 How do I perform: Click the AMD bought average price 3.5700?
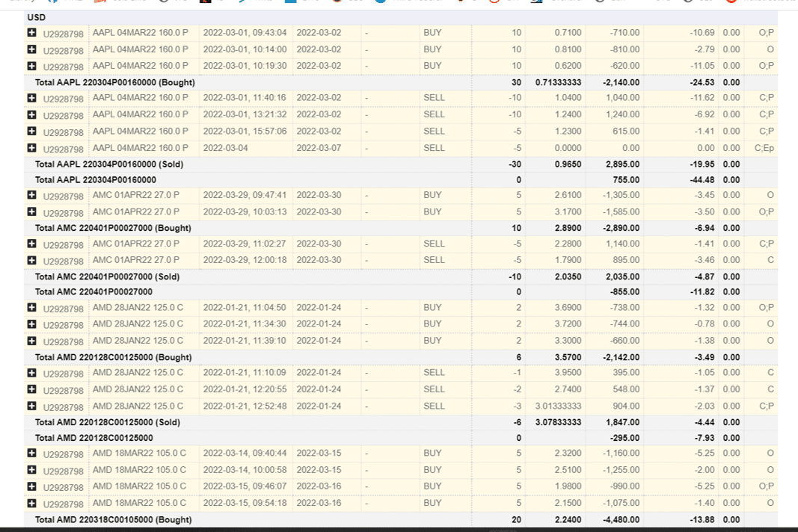tap(568, 357)
